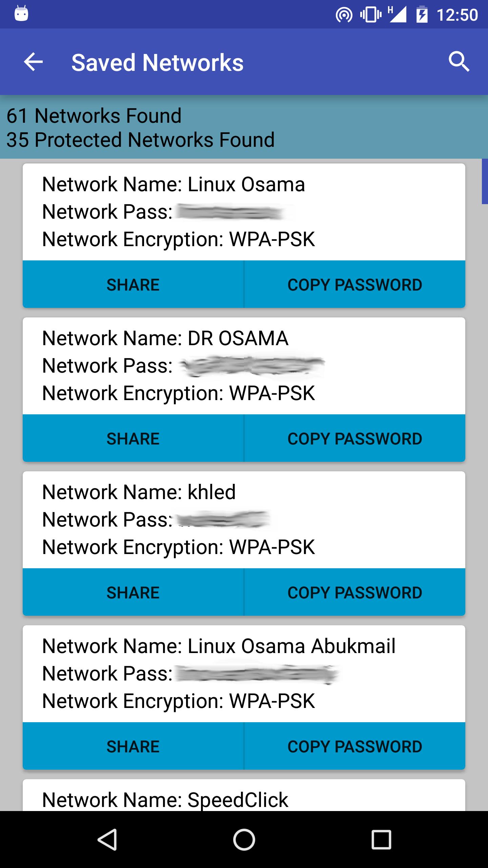The height and width of the screenshot is (868, 488).
Task: Share the DR OSAMA network
Action: click(x=133, y=438)
